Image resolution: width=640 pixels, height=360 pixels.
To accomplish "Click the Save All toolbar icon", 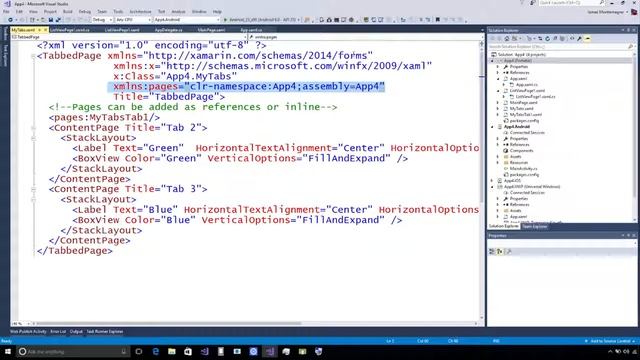I will point(58,20).
